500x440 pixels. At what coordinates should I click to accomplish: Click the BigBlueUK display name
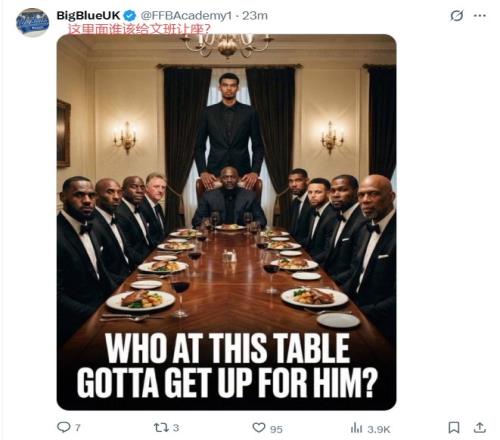(x=88, y=15)
